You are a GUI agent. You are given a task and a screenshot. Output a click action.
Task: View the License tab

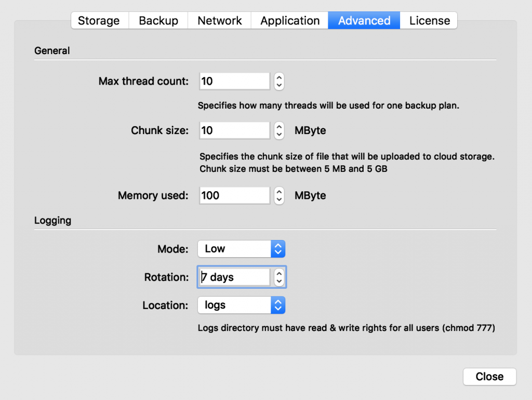pyautogui.click(x=429, y=20)
